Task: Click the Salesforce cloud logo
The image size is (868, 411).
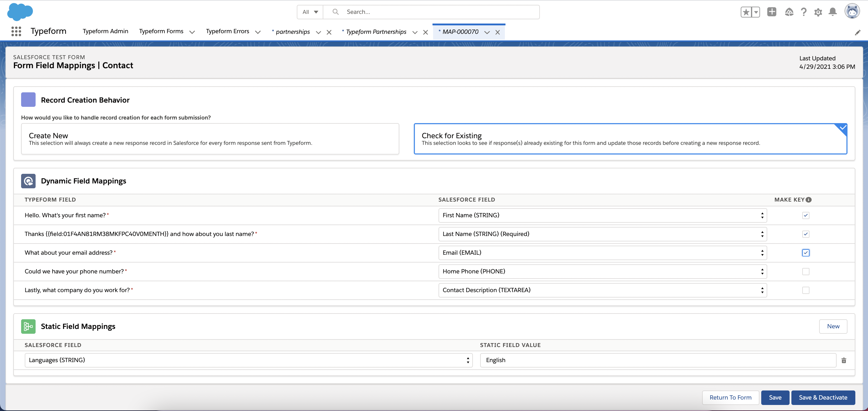Action: 20,12
